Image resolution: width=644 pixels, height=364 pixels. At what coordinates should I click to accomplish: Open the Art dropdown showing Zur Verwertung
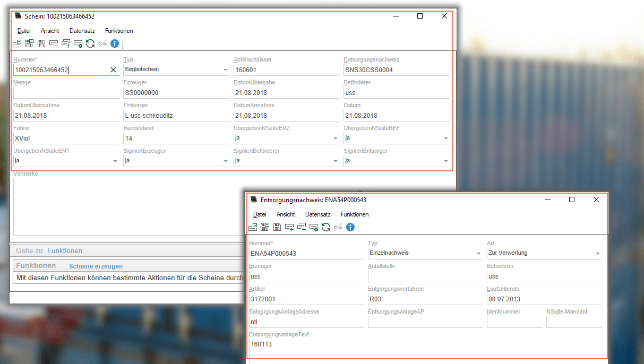[597, 254]
